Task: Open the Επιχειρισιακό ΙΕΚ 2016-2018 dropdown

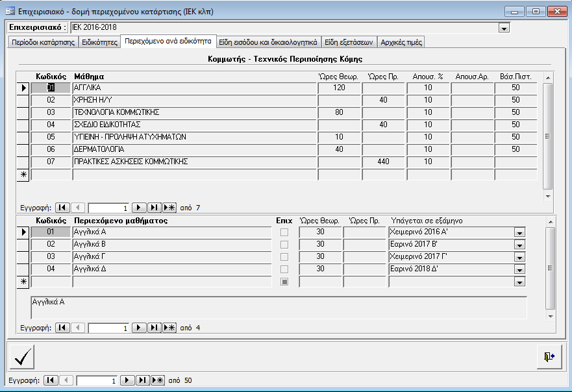Action: point(503,28)
